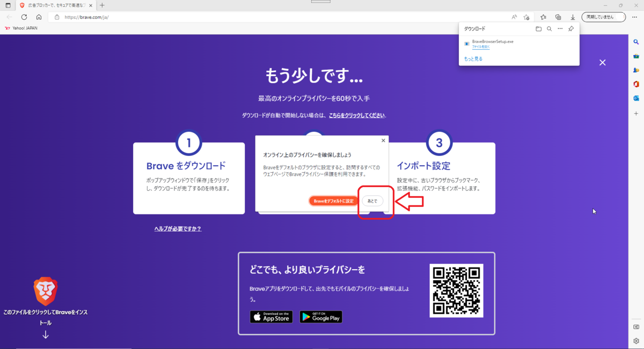Click the App Store download badge
The width and height of the screenshot is (644, 349).
(271, 317)
